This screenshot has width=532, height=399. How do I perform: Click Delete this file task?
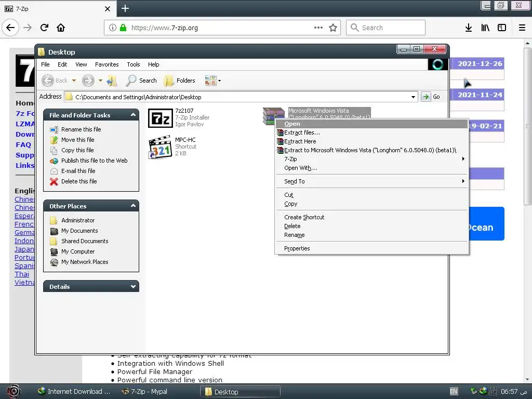tap(73, 181)
